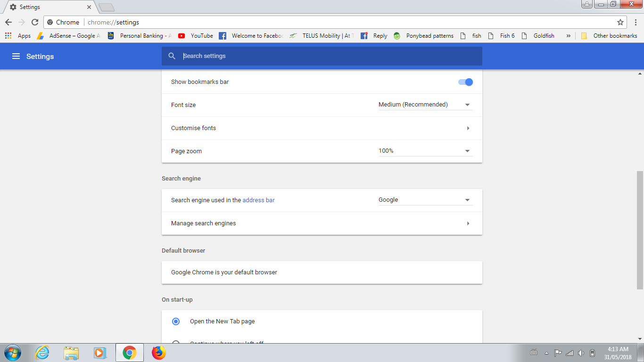Image resolution: width=644 pixels, height=362 pixels.
Task: Open the Personal Banking bookmark
Action: 140,36
